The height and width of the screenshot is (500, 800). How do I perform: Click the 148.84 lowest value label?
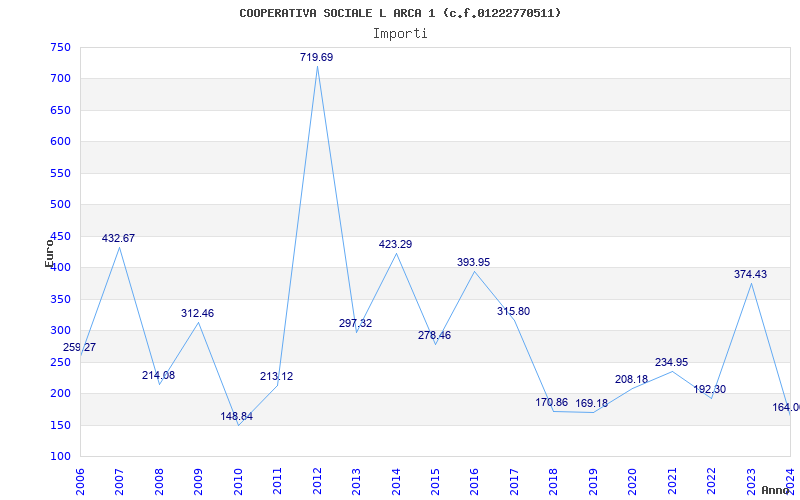click(x=237, y=416)
